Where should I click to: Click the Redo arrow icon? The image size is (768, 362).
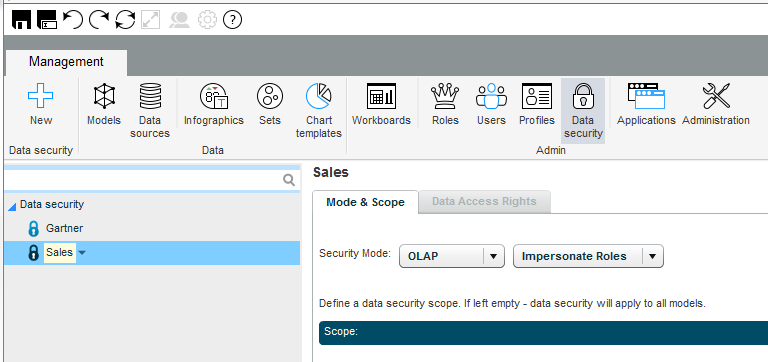(99, 20)
